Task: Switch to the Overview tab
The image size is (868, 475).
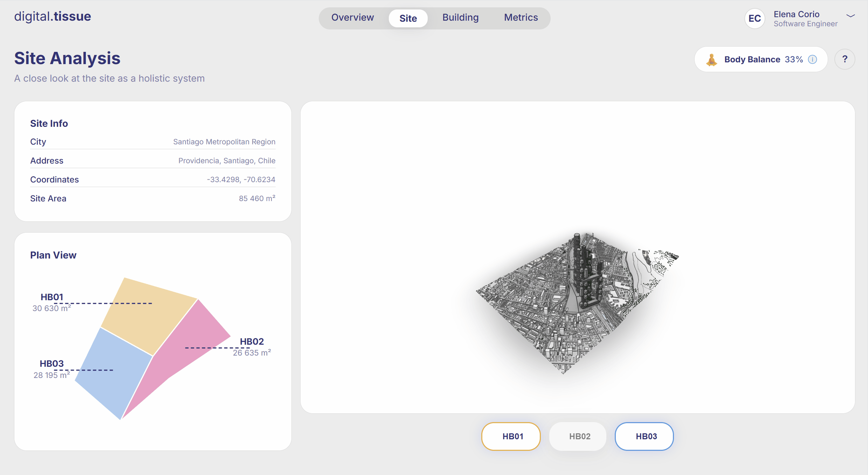Action: pos(352,18)
